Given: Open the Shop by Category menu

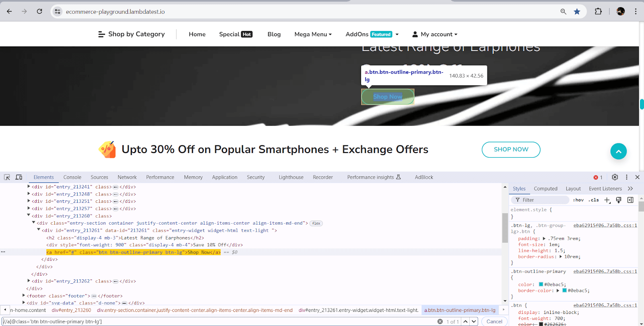Looking at the screenshot, I should click(x=131, y=34).
